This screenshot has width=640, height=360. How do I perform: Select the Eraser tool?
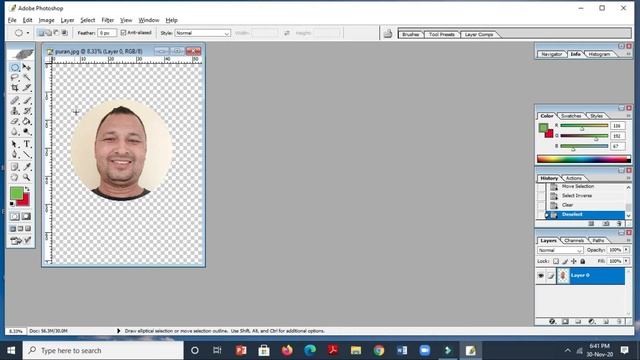pos(15,121)
